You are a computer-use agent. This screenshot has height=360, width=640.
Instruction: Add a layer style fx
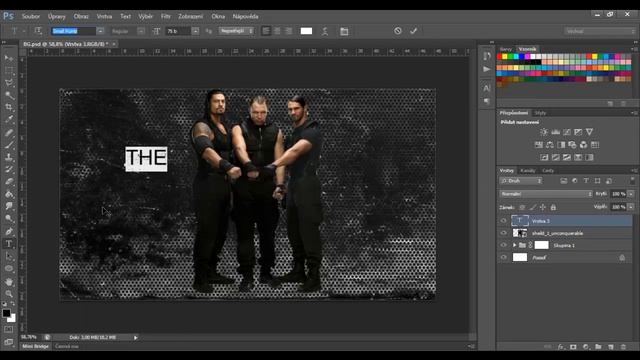point(561,347)
